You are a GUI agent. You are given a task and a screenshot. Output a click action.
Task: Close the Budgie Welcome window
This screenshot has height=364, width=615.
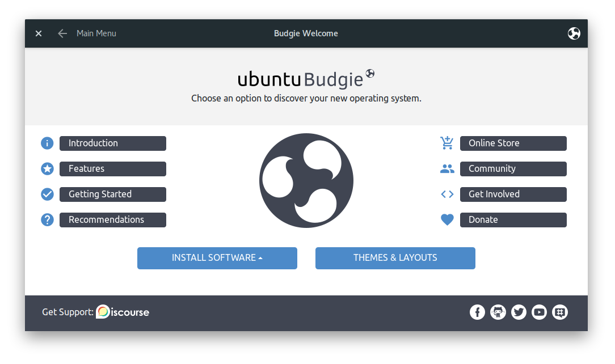click(39, 33)
